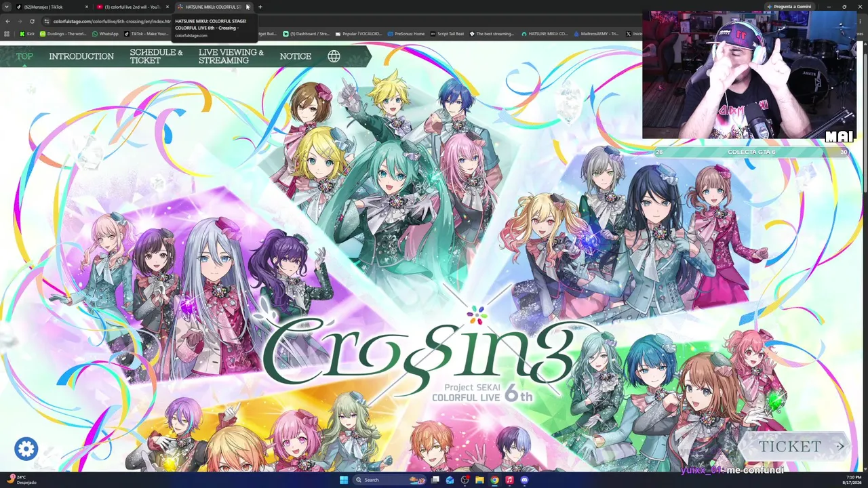Reload the page with the refresh icon

[32, 21]
